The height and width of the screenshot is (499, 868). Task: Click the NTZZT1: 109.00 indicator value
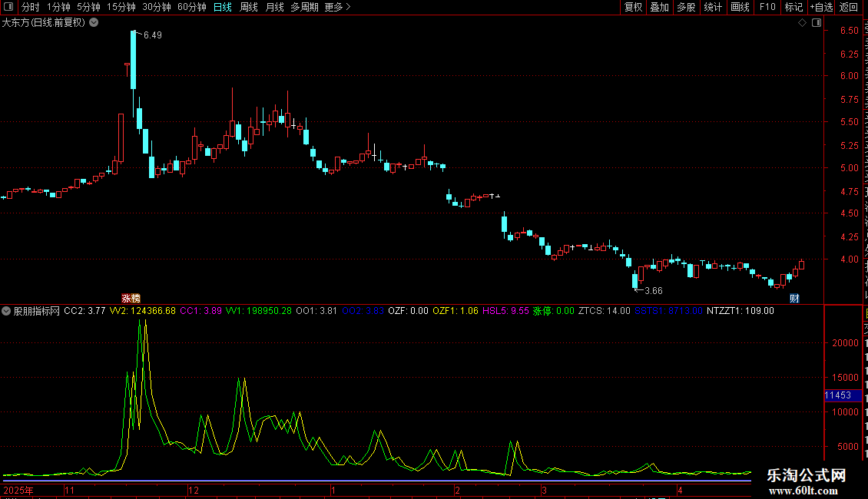coord(740,311)
